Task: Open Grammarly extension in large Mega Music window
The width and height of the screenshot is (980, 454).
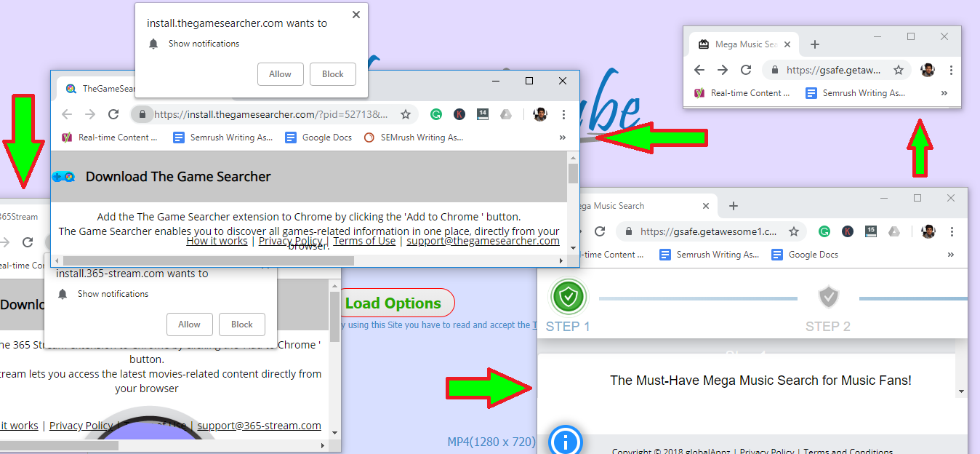Action: tap(824, 231)
